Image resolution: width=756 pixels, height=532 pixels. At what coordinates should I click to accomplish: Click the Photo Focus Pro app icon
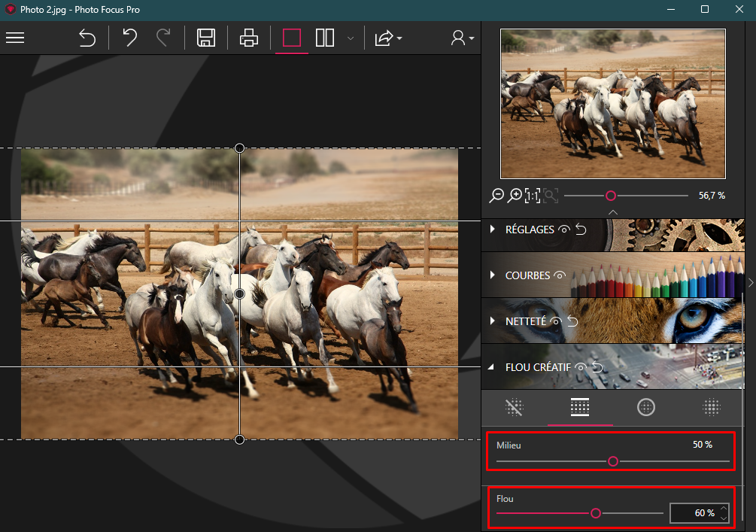click(x=10, y=9)
